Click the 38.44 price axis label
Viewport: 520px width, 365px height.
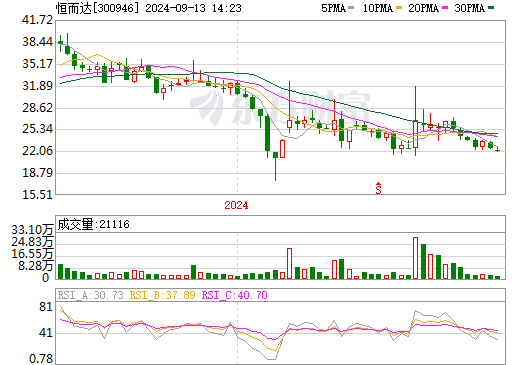[37, 42]
